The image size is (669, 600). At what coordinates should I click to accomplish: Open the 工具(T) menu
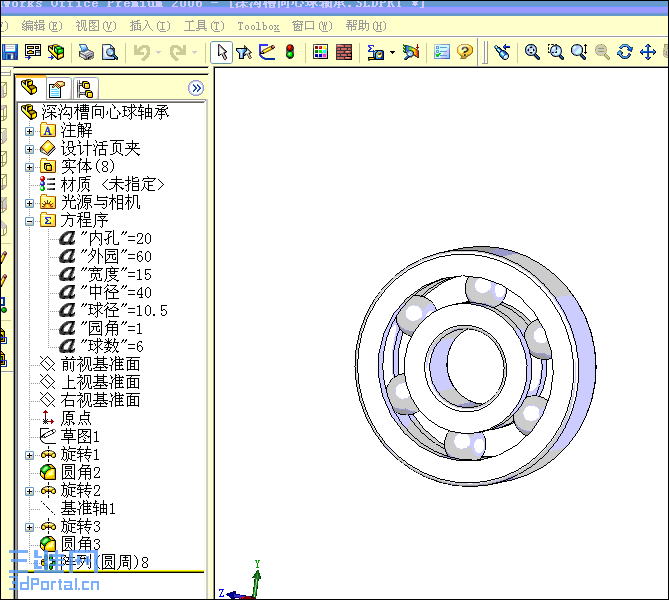coord(204,26)
